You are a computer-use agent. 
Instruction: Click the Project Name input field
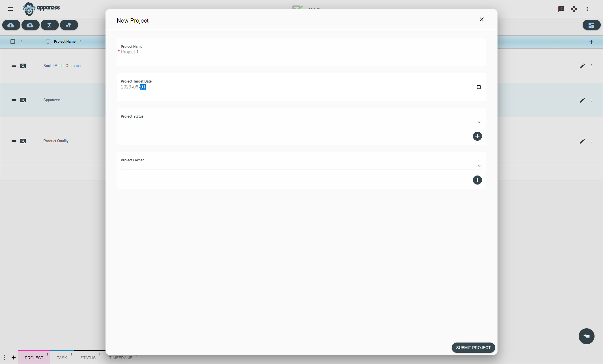click(x=301, y=52)
